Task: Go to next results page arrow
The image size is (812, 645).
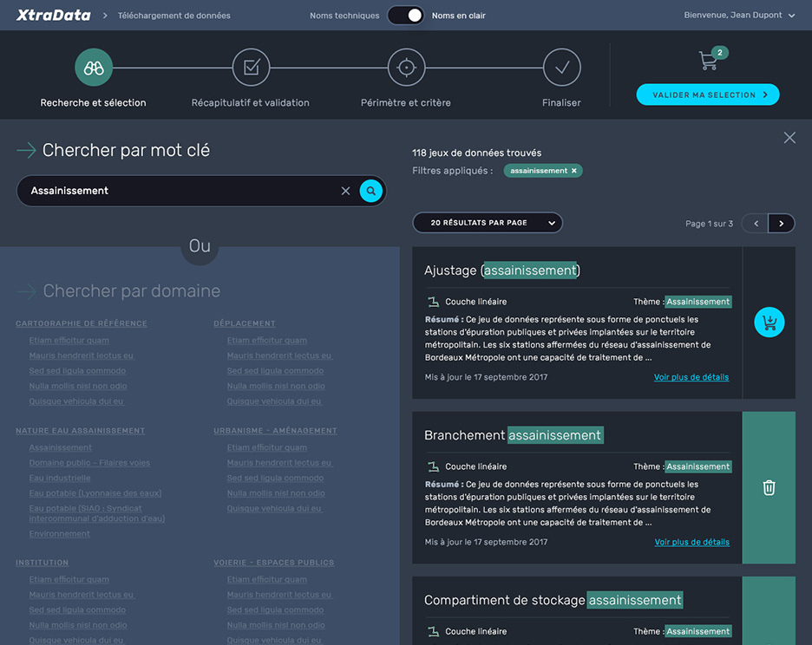Action: 781,224
